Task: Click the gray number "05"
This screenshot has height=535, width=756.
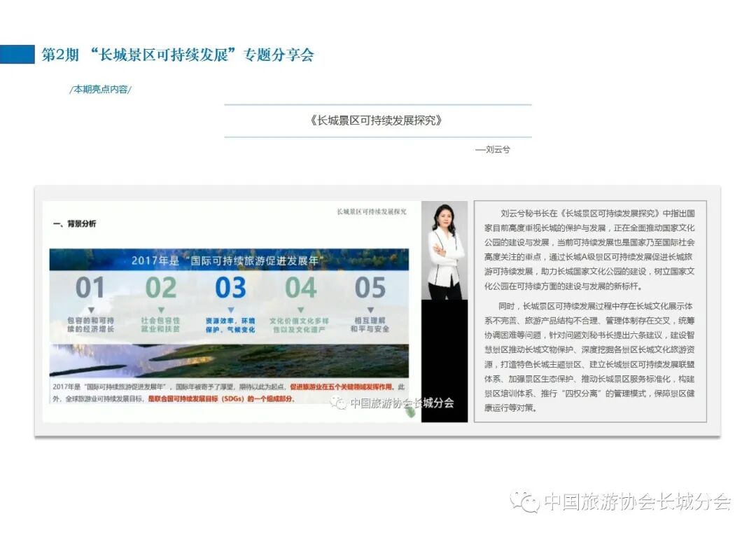Action: pyautogui.click(x=370, y=288)
